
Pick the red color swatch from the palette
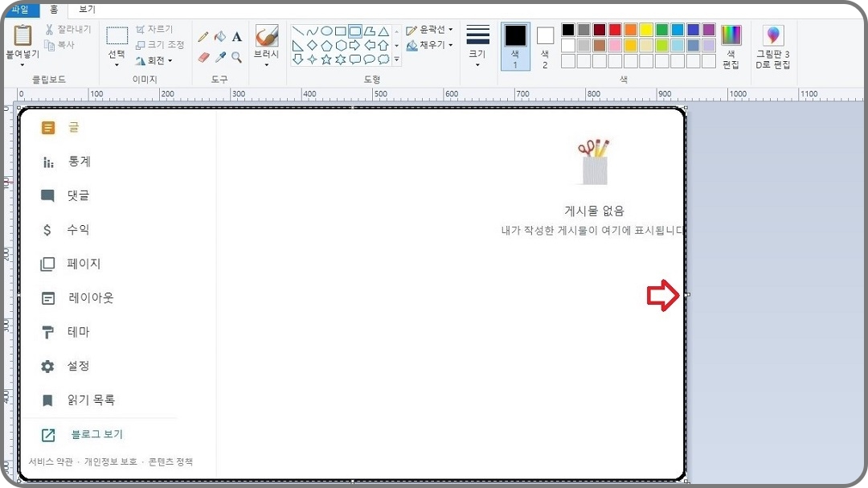(614, 30)
